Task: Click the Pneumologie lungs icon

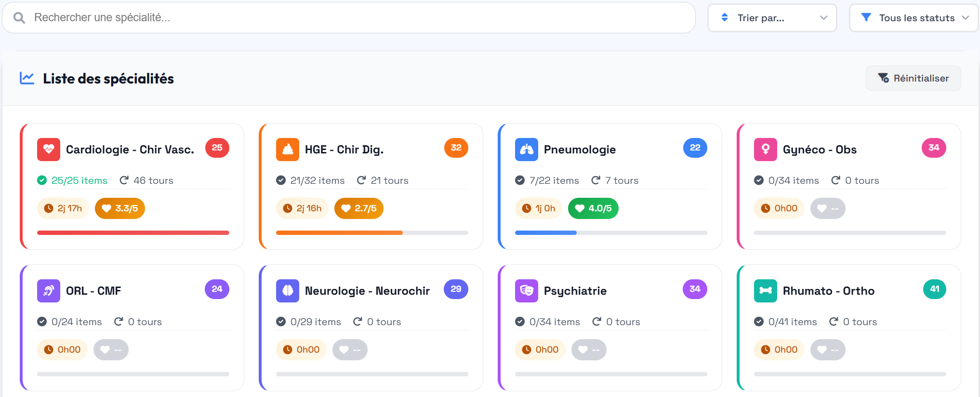Action: tap(526, 150)
